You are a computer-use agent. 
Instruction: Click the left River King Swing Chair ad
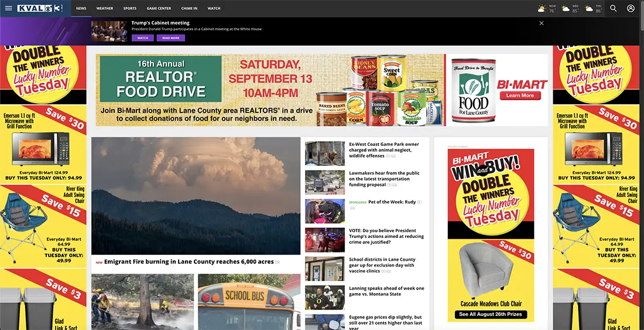tap(43, 226)
